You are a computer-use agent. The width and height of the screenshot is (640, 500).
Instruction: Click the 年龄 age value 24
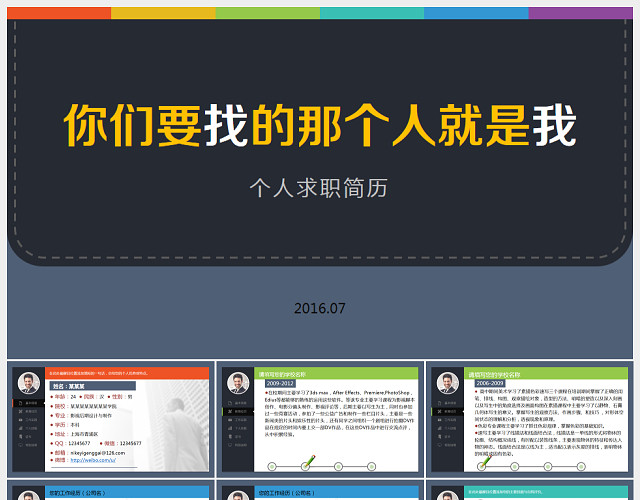[x=73, y=397]
